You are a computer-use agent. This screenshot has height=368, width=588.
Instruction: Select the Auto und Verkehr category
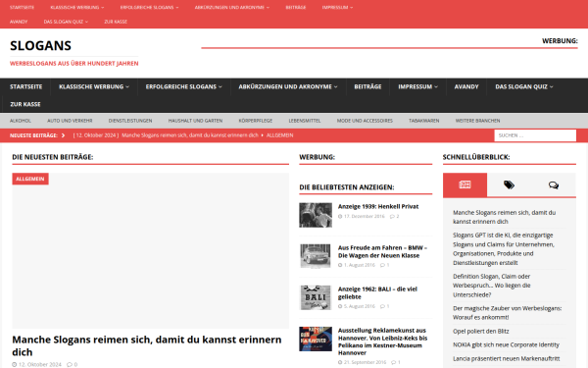coord(70,121)
